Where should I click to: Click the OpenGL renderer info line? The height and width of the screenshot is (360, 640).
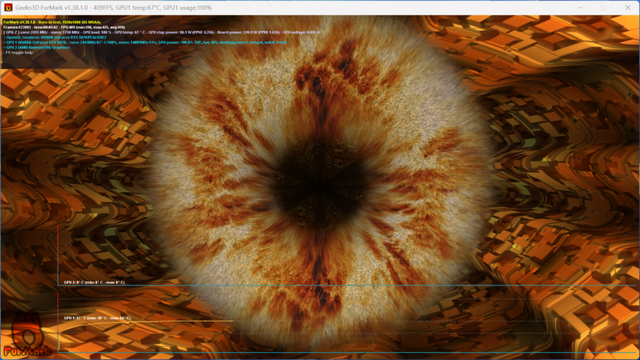(55, 37)
